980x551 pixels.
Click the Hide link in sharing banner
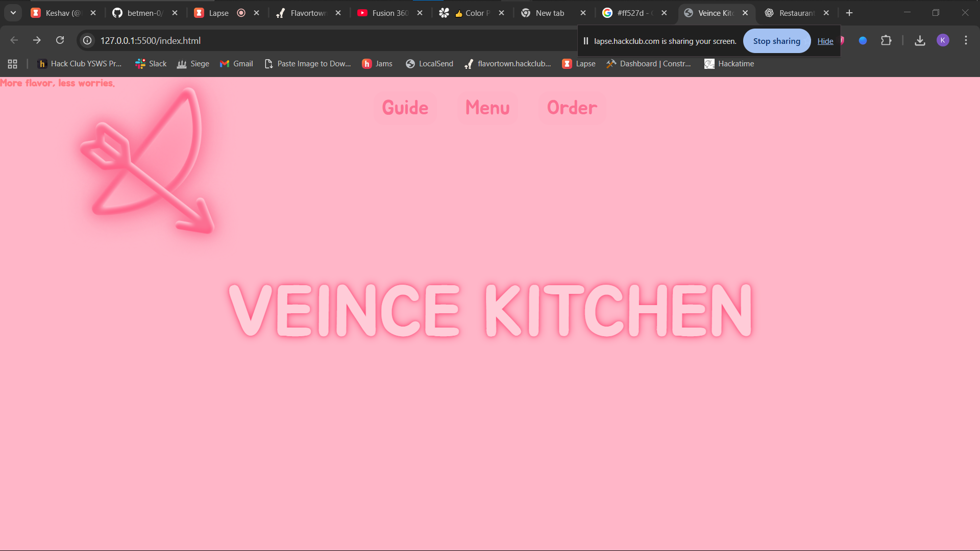click(x=825, y=41)
